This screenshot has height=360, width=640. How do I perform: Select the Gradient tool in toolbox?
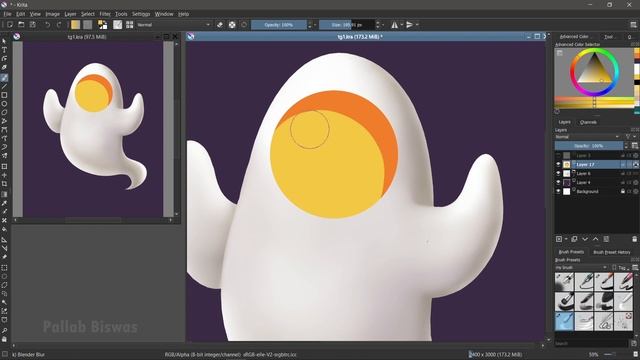click(x=4, y=194)
